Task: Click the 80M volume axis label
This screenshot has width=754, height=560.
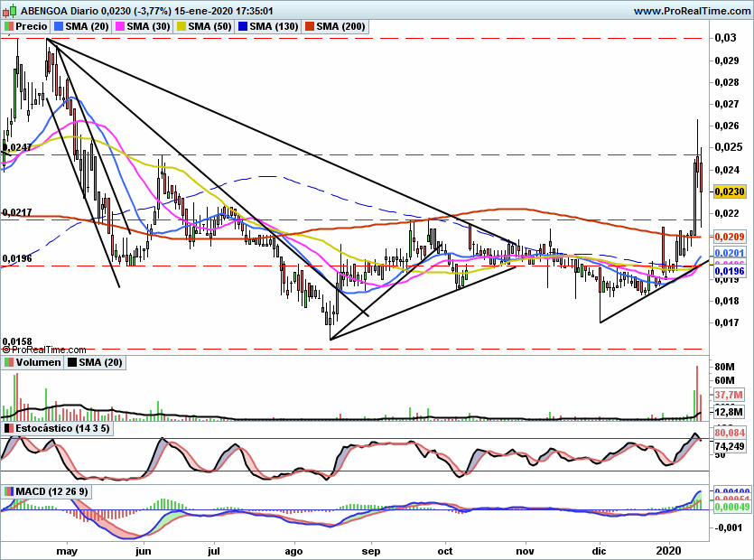Action: pos(725,367)
